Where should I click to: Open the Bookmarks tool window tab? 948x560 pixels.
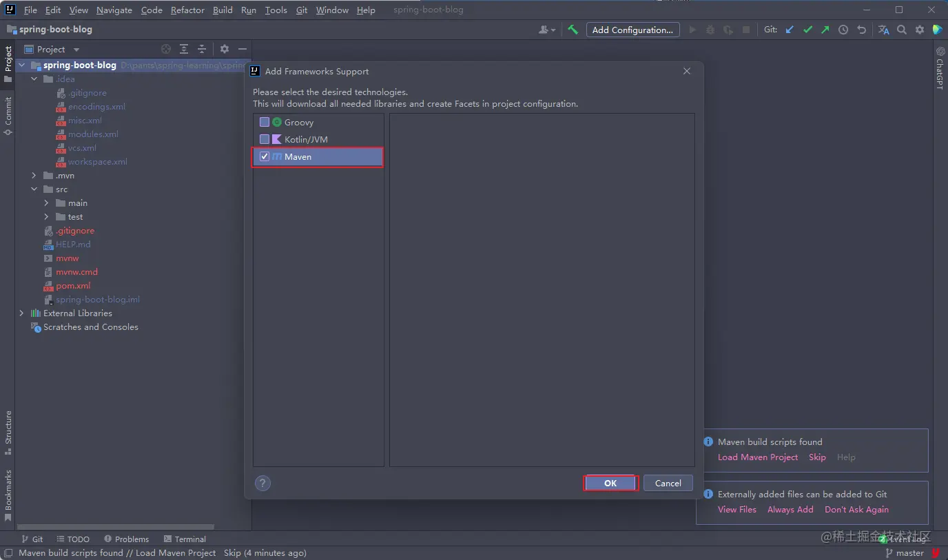8,495
